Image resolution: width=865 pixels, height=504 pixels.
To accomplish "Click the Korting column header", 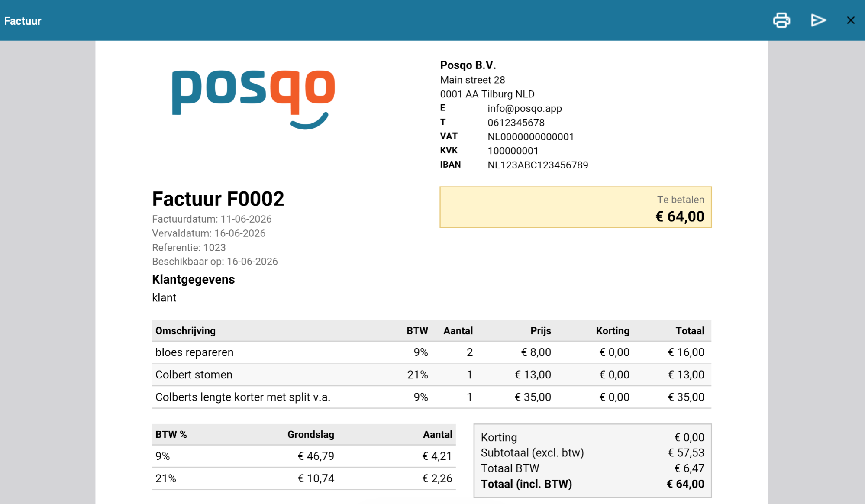I will point(613,331).
